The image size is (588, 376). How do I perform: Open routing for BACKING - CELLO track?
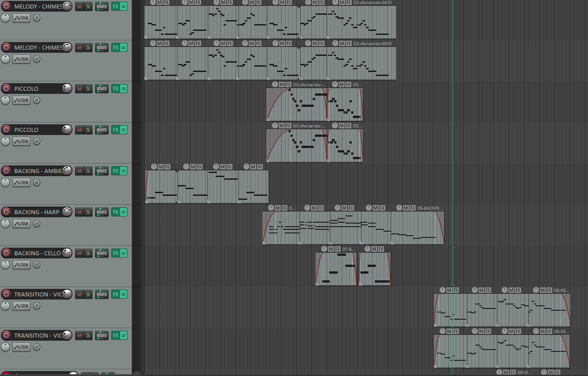[x=102, y=253]
